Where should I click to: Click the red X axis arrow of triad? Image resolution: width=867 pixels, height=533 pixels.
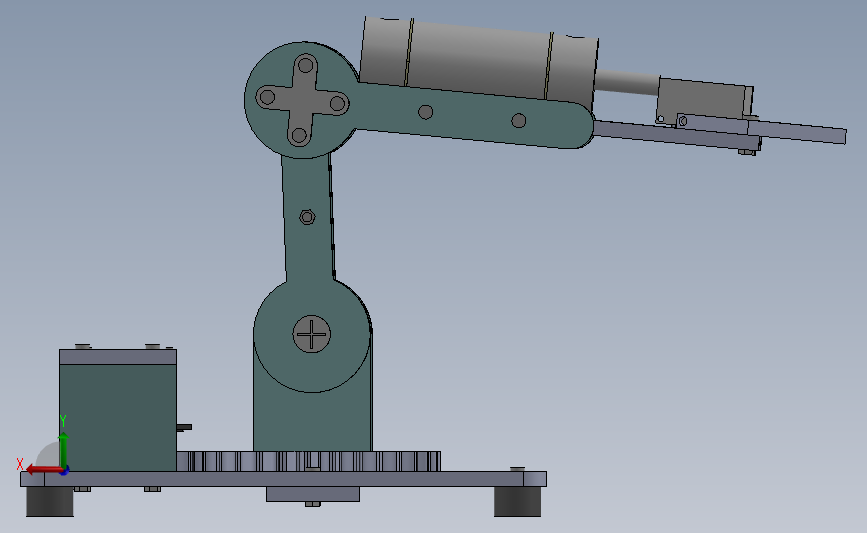pos(43,470)
